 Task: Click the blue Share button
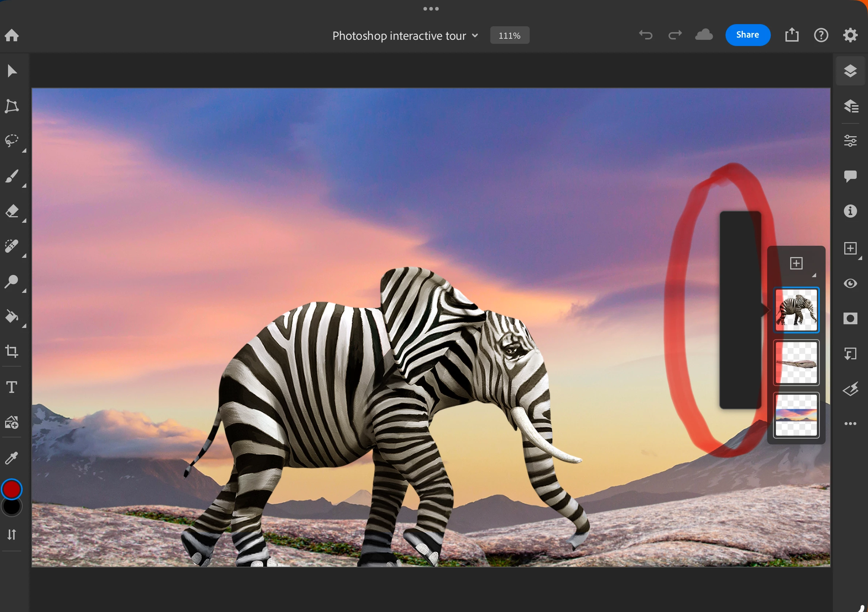747,35
